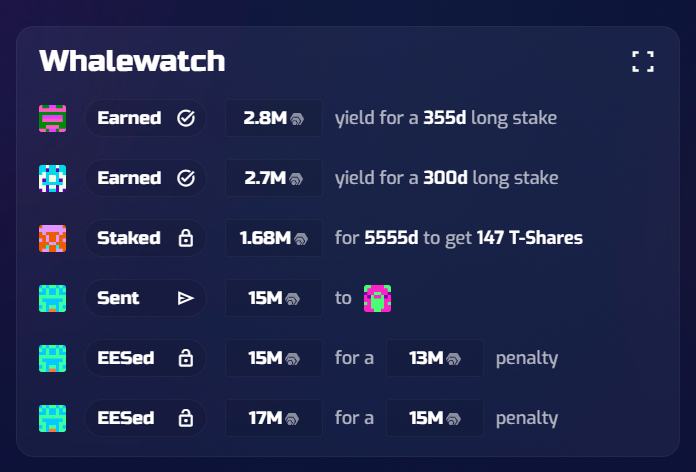Screen dimensions: 696x472
Task: Click the green-pink avatar on first row
Action: click(52, 118)
